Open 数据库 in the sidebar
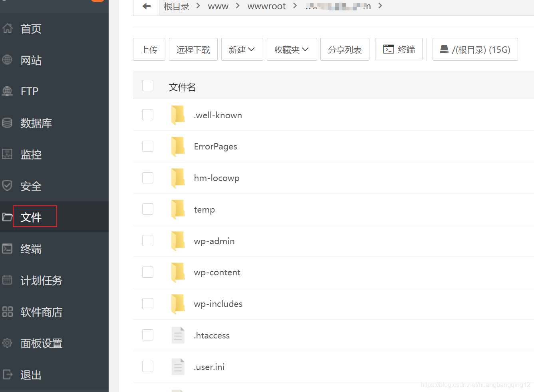The height and width of the screenshot is (392, 534). tap(36, 123)
